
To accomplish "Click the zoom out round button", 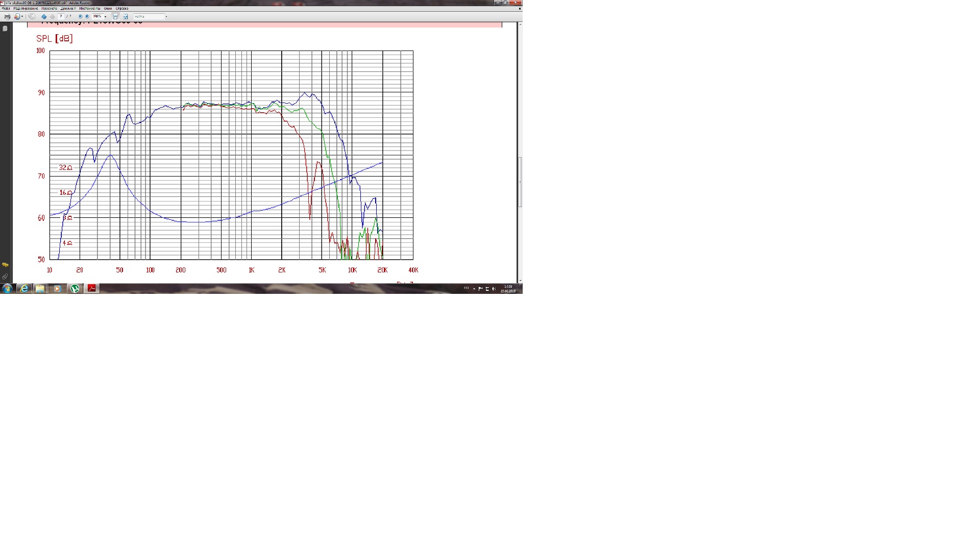I will click(x=80, y=16).
